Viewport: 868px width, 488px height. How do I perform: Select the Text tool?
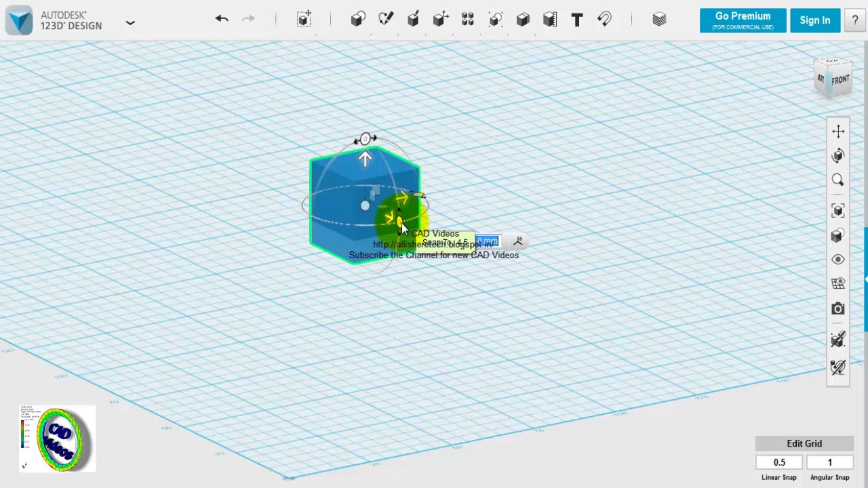577,20
